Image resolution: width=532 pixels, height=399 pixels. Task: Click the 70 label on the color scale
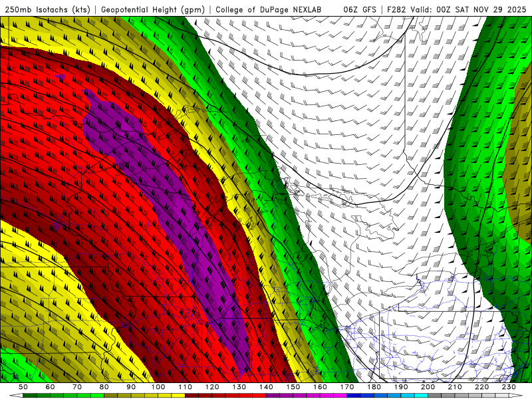pyautogui.click(x=77, y=387)
